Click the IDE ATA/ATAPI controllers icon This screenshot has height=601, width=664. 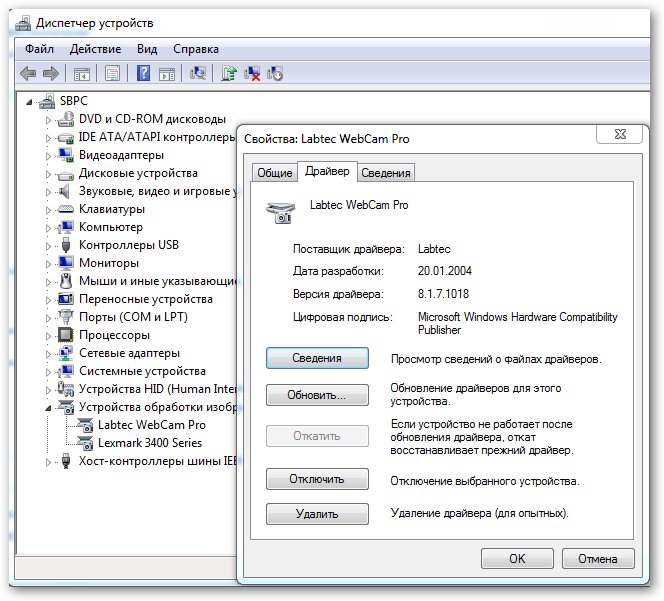tap(66, 137)
